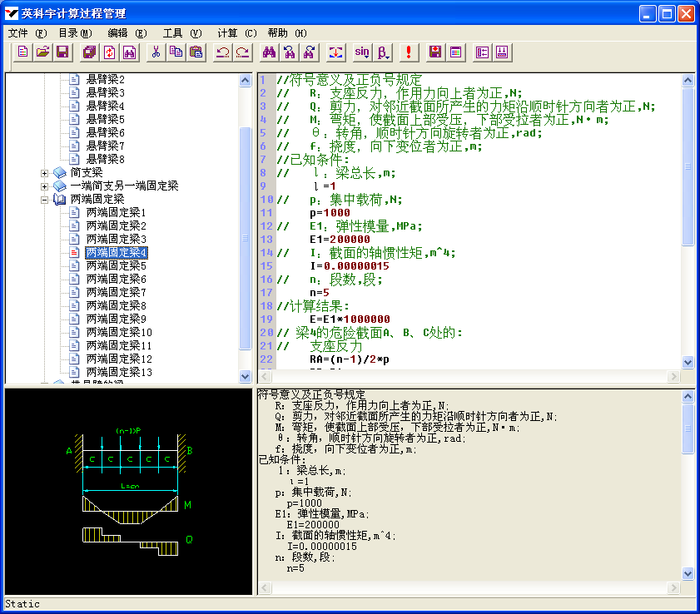Select 两端固定梁7 in the tree
The image size is (700, 614).
click(x=116, y=292)
